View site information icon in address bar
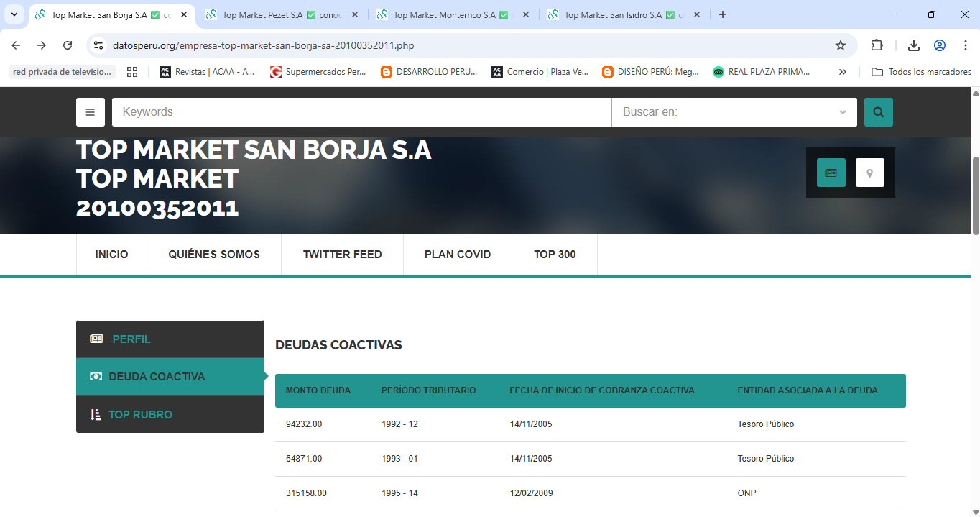980x517 pixels. [x=99, y=45]
